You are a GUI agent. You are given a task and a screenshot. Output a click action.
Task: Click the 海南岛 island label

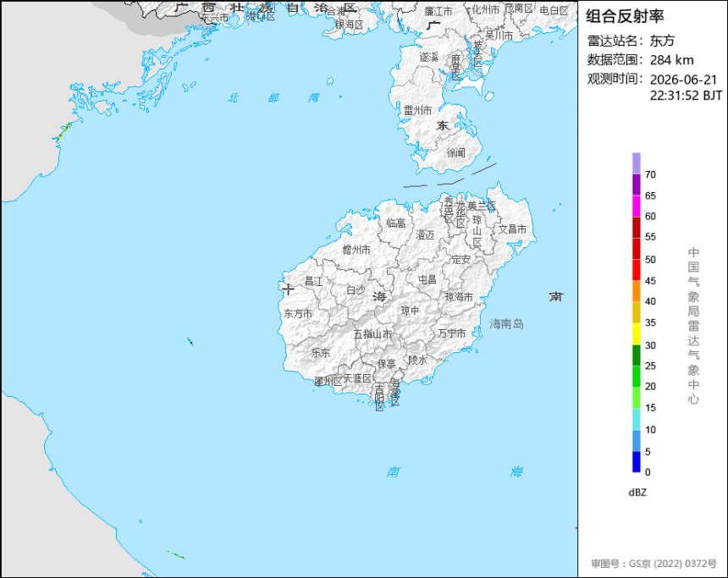tap(506, 323)
